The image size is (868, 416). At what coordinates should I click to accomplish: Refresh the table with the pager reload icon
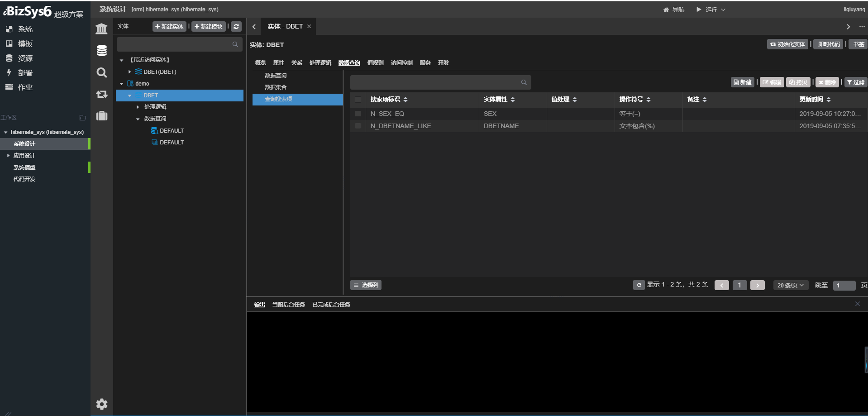(639, 285)
